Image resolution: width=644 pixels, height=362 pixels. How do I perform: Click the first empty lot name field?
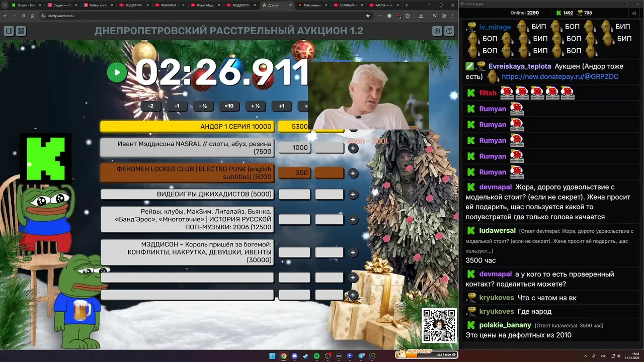[x=187, y=278]
